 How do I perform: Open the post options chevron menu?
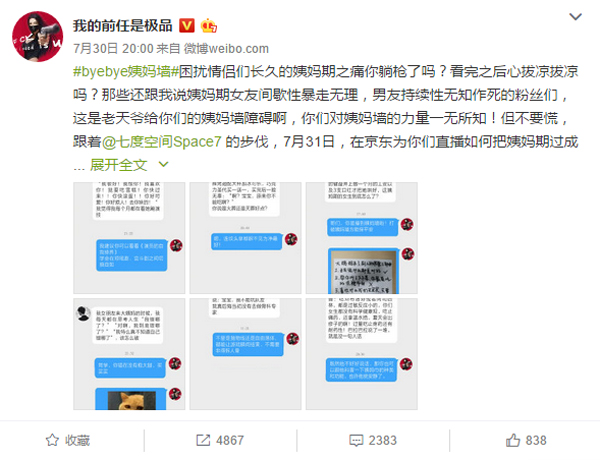click(x=576, y=16)
